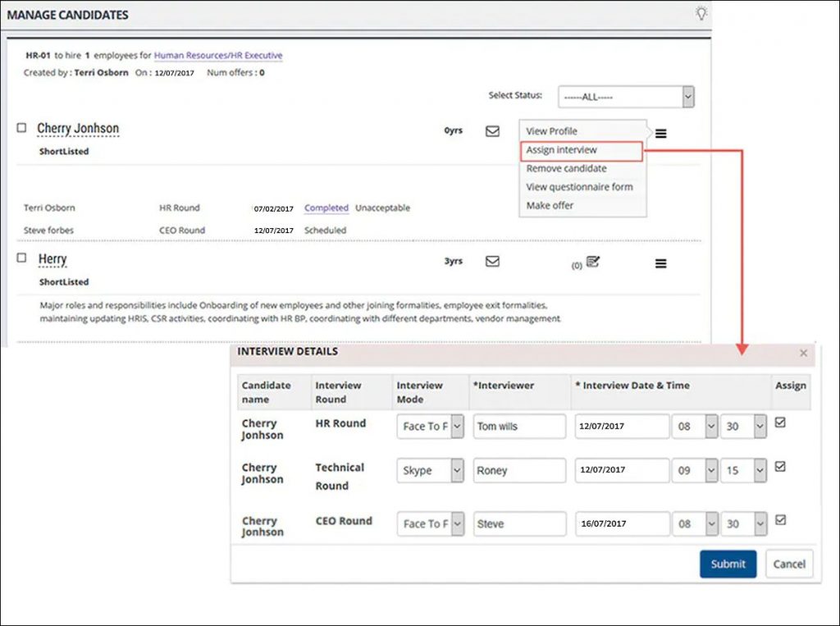The width and height of the screenshot is (840, 626).
Task: Toggle Assign checkbox for Technical Round
Action: click(x=781, y=466)
